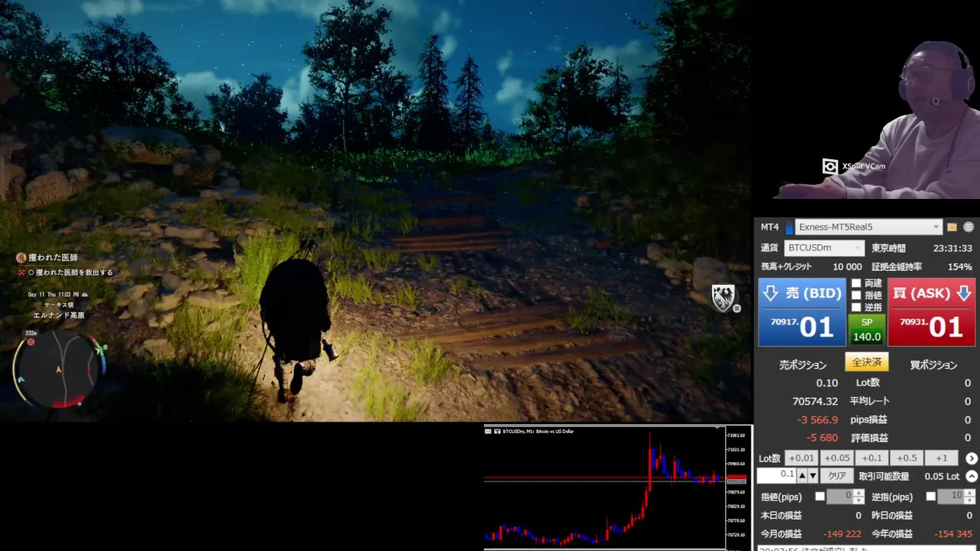
Task: Enable the 逆指 checkbox between BID and ASK
Action: [x=857, y=308]
